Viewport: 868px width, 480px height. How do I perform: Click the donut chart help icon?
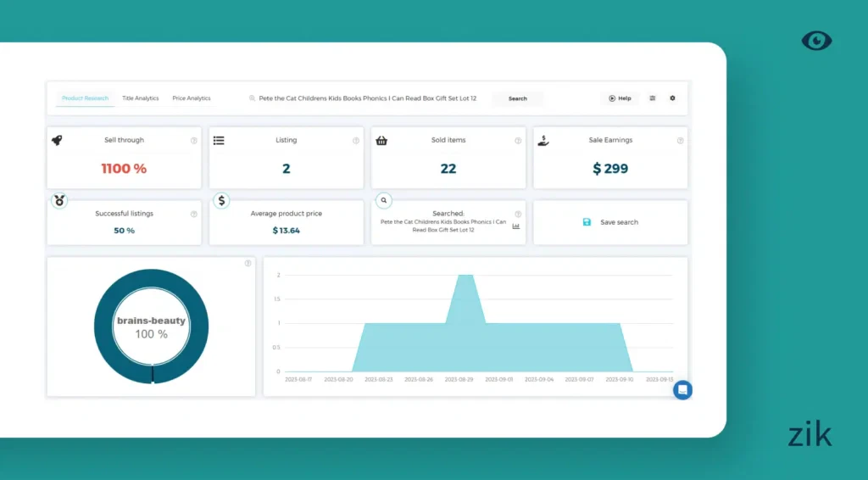pyautogui.click(x=248, y=264)
